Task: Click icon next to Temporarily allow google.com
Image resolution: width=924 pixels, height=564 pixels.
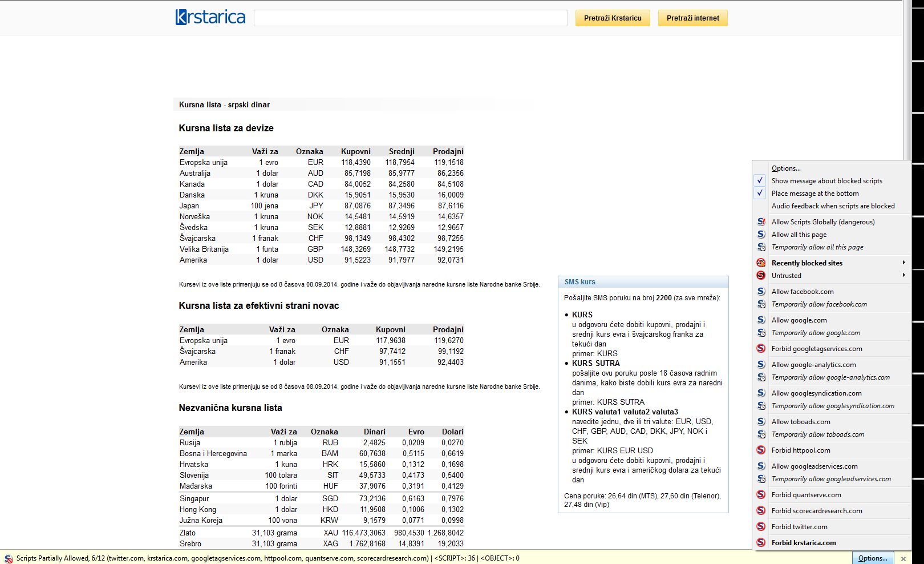Action: [761, 333]
